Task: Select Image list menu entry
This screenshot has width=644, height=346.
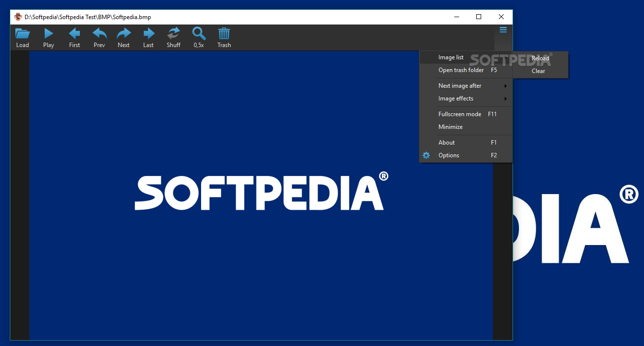Action: click(x=466, y=57)
